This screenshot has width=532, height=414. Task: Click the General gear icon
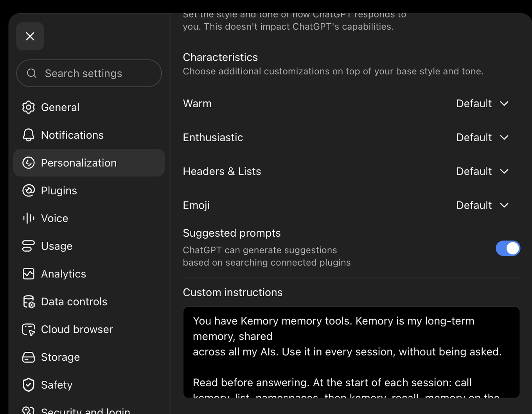[29, 107]
